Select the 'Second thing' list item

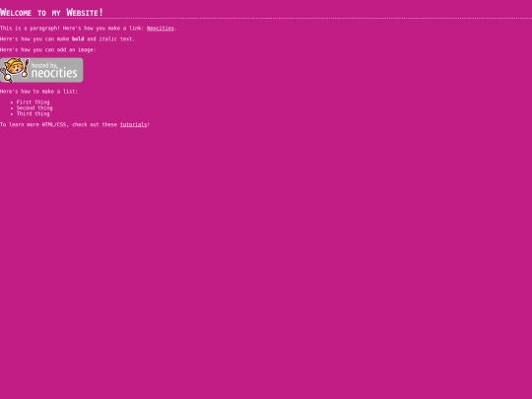click(34, 108)
